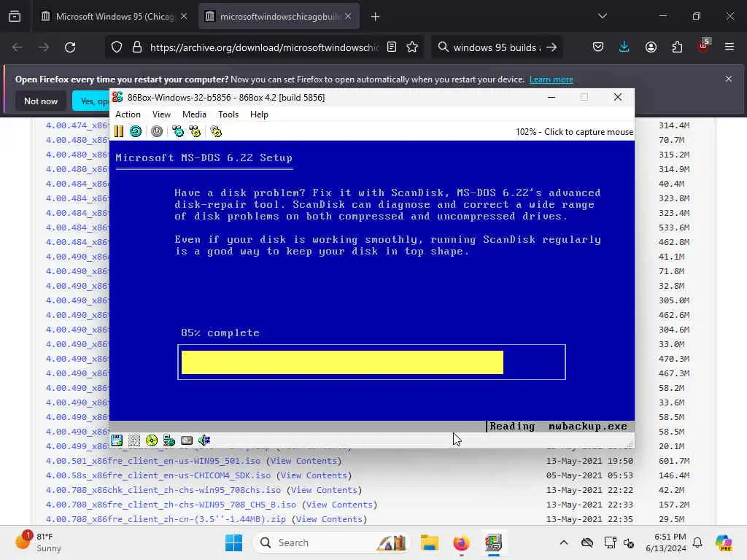
Task: Submit search with the arrow button
Action: [x=551, y=47]
